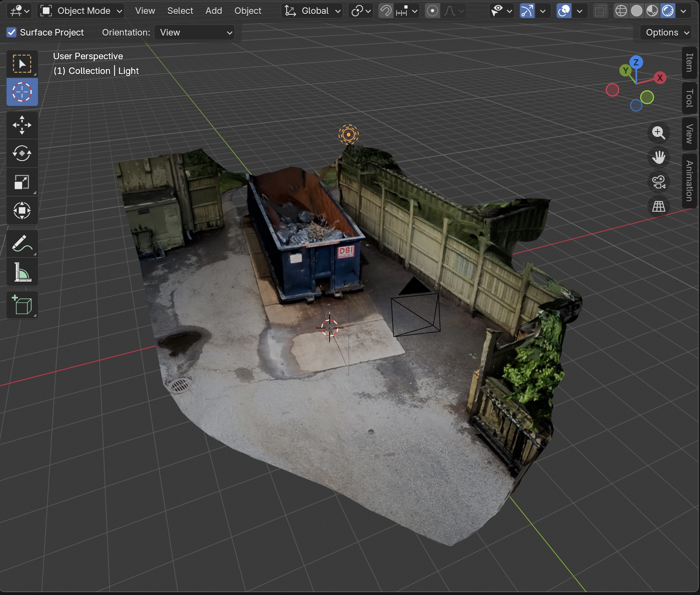This screenshot has width=700, height=595.
Task: Expand the Options dropdown
Action: (x=667, y=32)
